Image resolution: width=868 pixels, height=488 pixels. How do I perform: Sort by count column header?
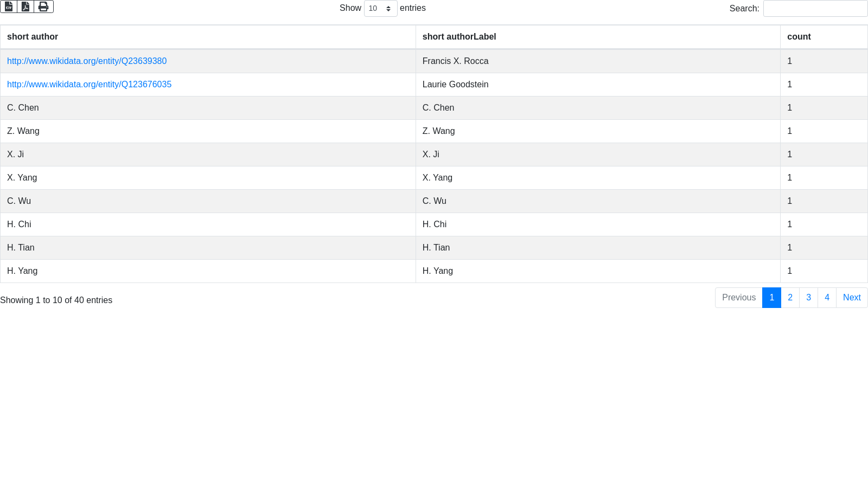coord(799,37)
